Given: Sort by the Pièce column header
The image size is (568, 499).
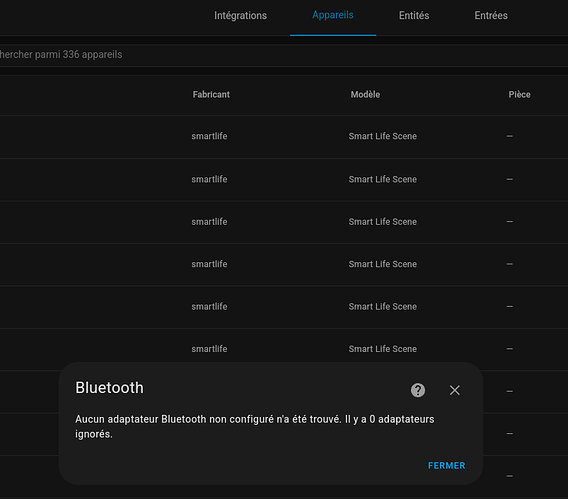Looking at the screenshot, I should [x=519, y=95].
